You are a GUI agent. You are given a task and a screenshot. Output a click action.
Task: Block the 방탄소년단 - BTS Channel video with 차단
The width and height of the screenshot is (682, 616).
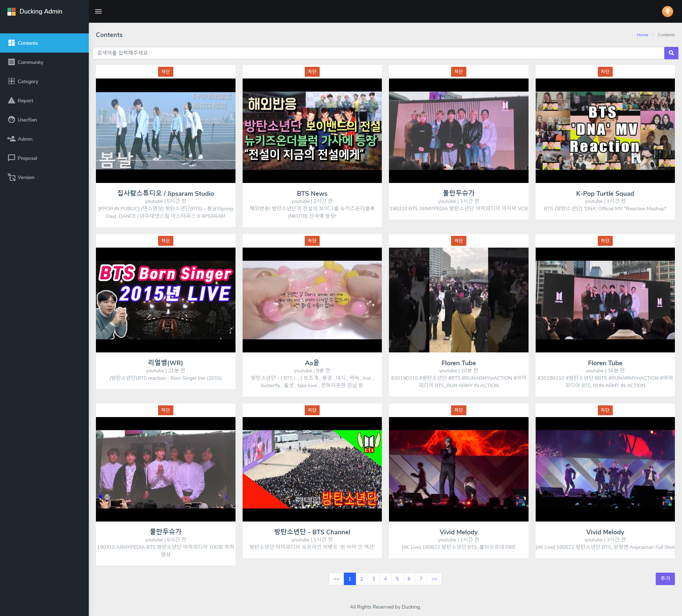tap(312, 410)
